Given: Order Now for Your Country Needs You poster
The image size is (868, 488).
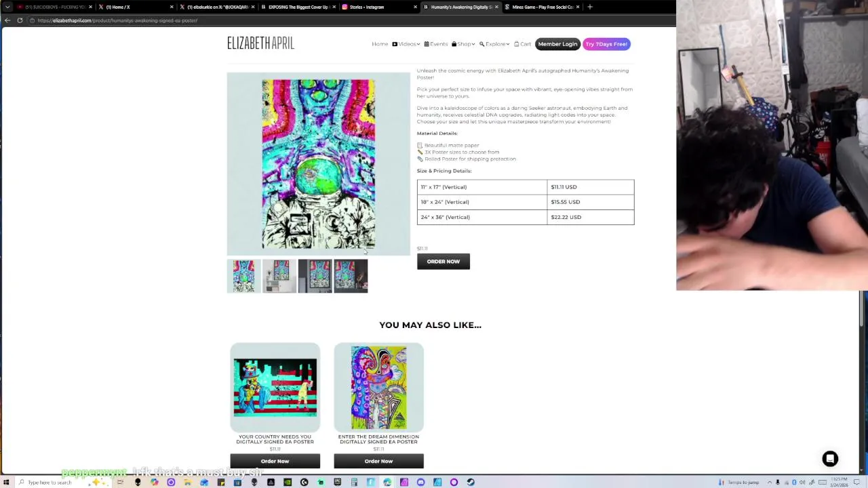Looking at the screenshot, I should 275,461.
